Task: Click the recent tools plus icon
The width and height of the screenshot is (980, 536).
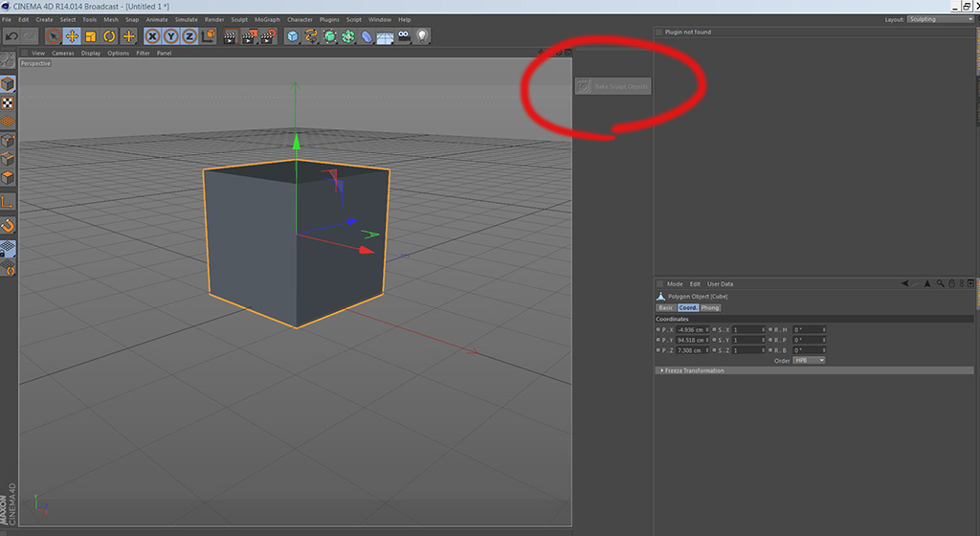Action: [x=129, y=36]
